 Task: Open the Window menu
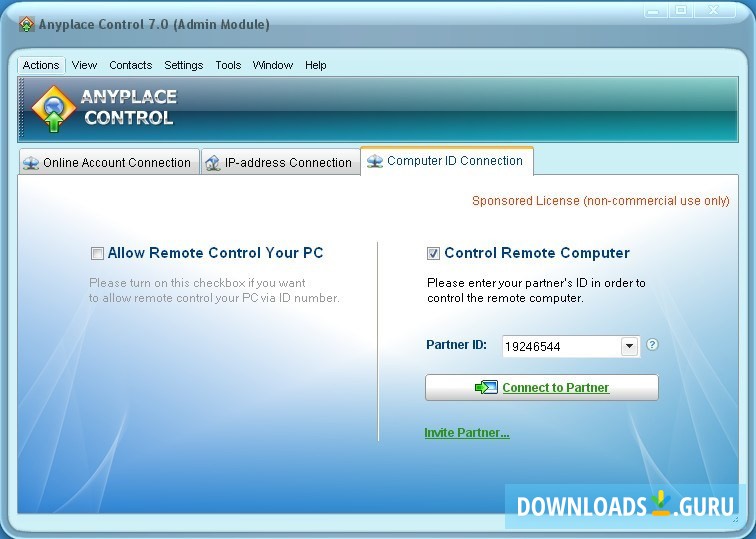272,65
